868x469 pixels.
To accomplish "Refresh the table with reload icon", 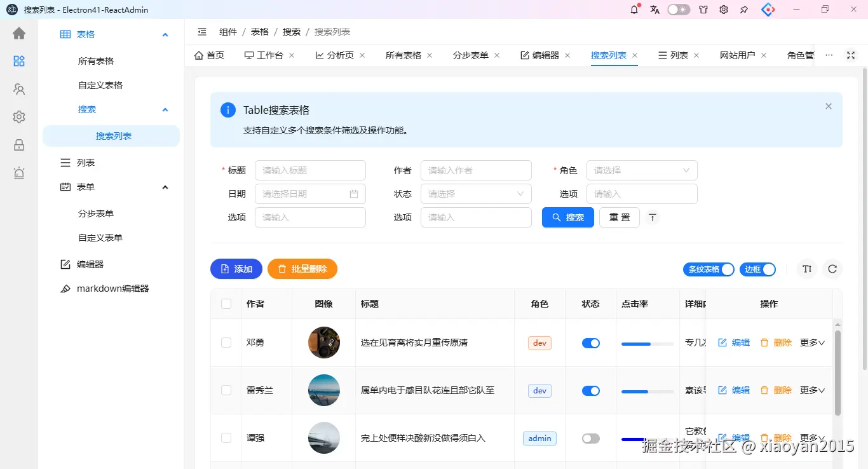I will point(832,269).
